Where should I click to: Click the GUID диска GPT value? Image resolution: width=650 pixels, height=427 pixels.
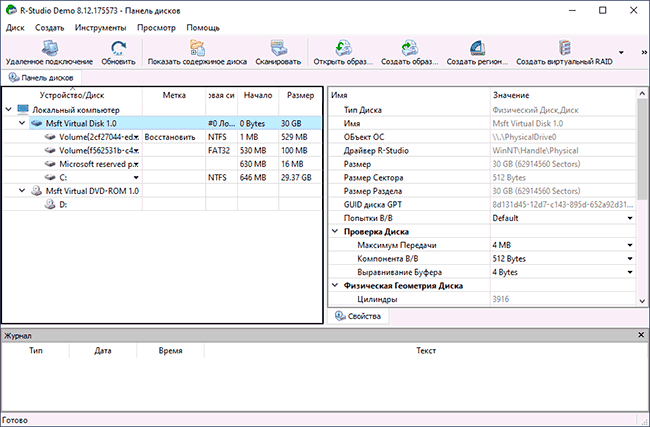click(x=563, y=204)
